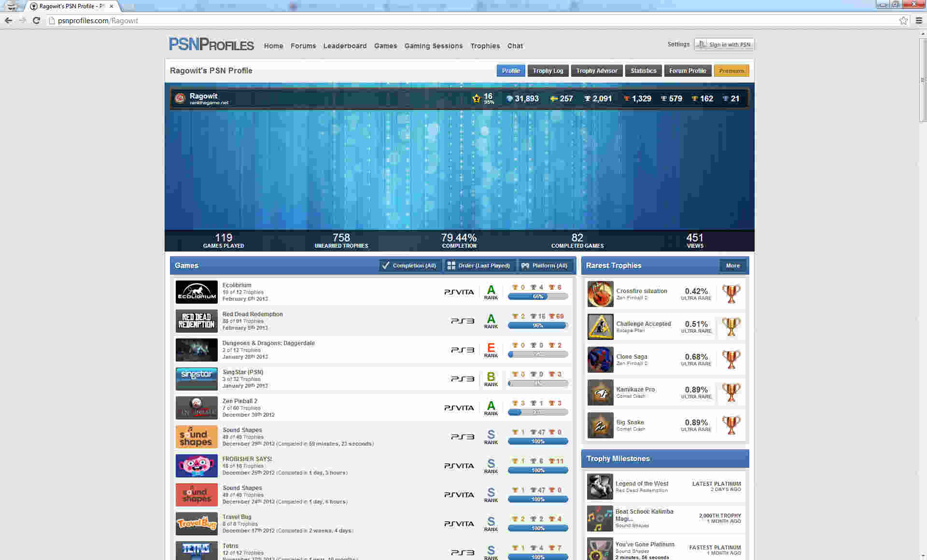The width and height of the screenshot is (927, 560).
Task: Open the Trophies section in the navigation
Action: (485, 46)
